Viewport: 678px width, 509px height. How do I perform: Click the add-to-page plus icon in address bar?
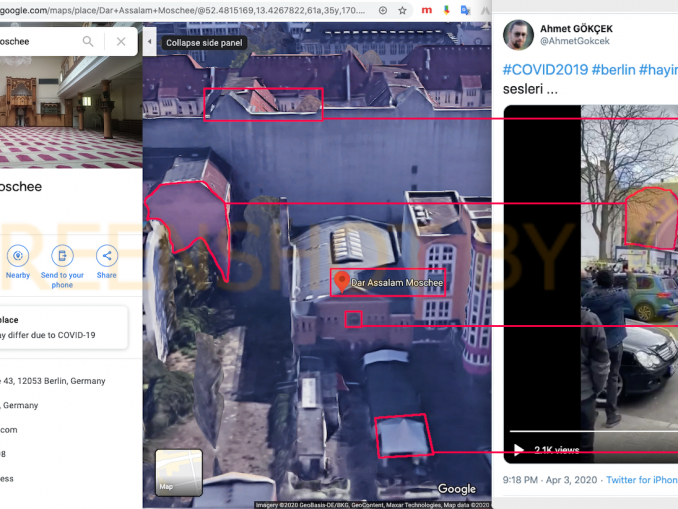(x=383, y=10)
